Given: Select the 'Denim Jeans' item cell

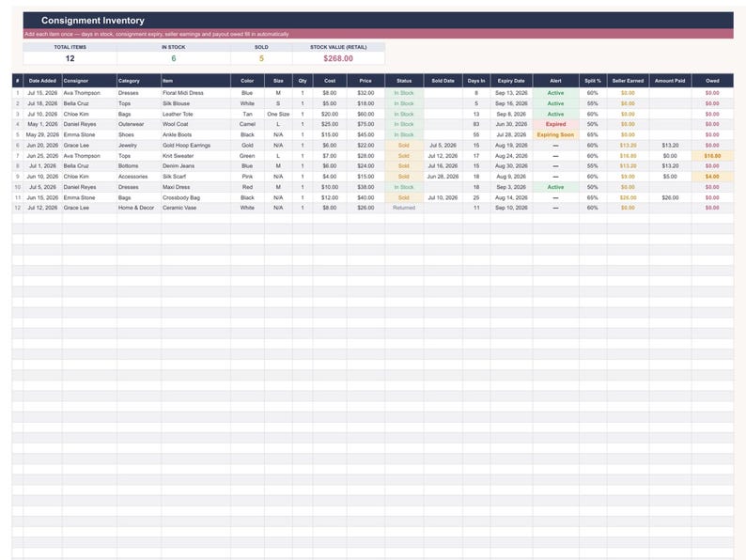Looking at the screenshot, I should coord(195,166).
